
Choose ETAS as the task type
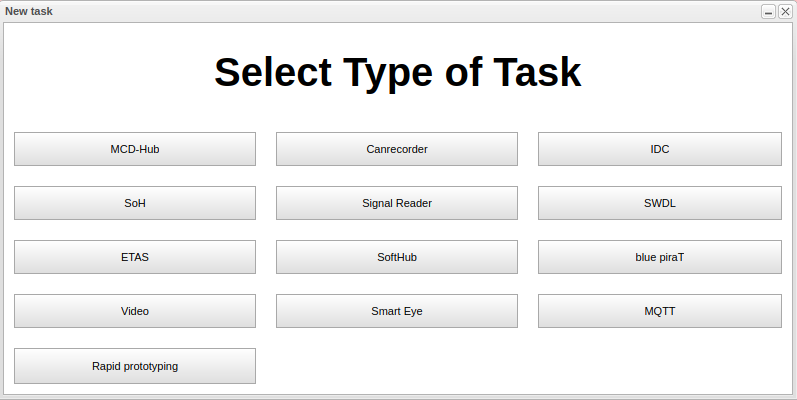pyautogui.click(x=135, y=257)
